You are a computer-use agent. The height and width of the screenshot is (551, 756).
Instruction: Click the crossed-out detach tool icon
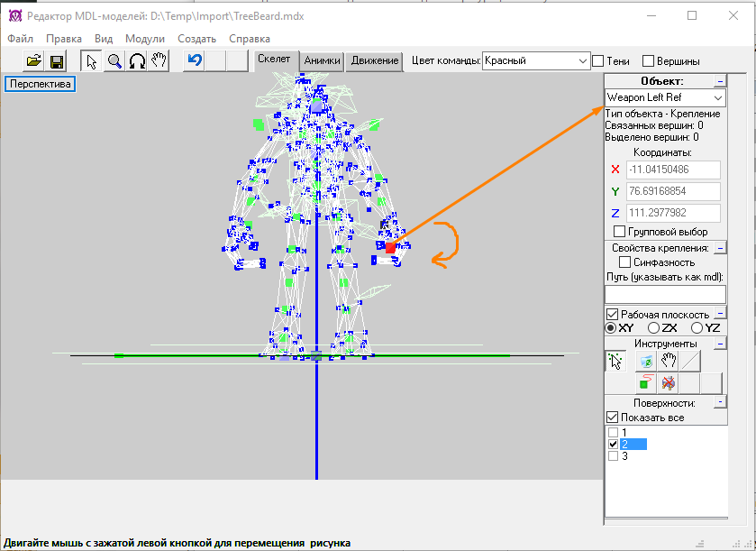click(668, 382)
